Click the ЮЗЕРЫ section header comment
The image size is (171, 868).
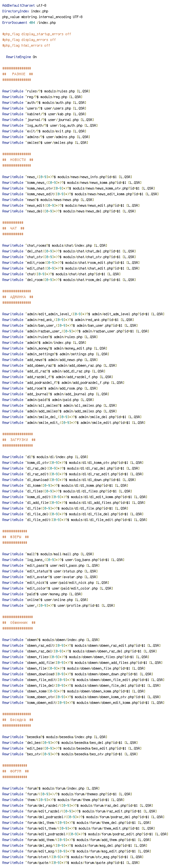point(16,537)
